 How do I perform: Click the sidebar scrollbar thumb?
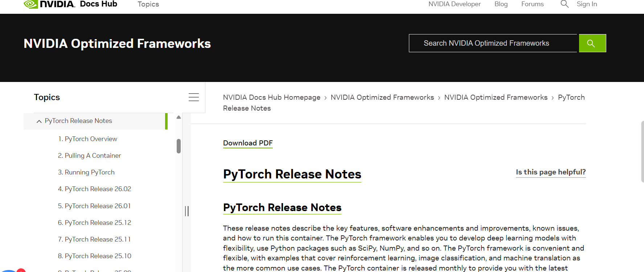click(x=179, y=146)
